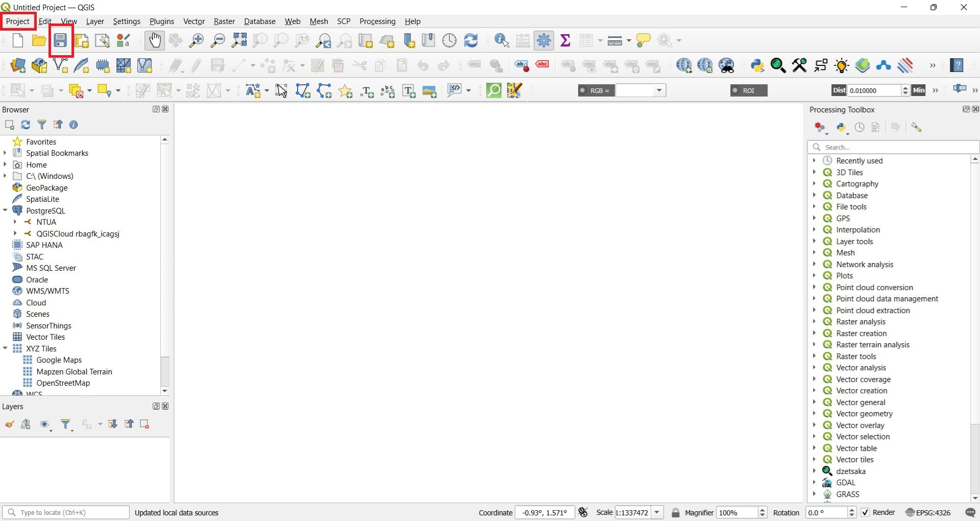The image size is (980, 521).
Task: Toggle mouse extents display next to coordinate
Action: pyautogui.click(x=583, y=512)
